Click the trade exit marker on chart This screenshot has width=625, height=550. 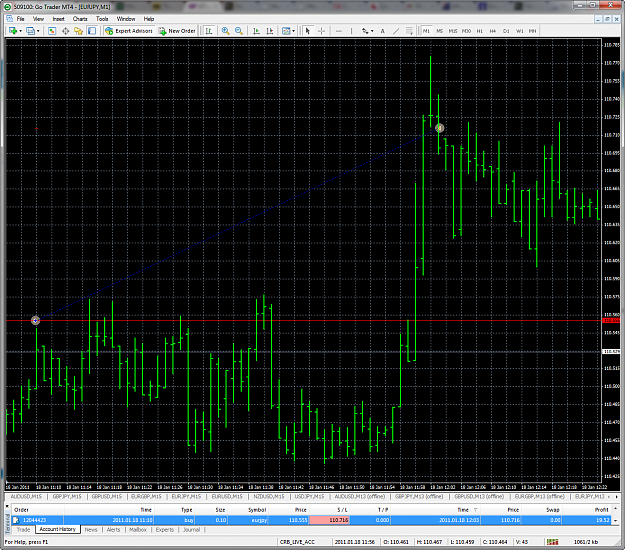tap(440, 128)
